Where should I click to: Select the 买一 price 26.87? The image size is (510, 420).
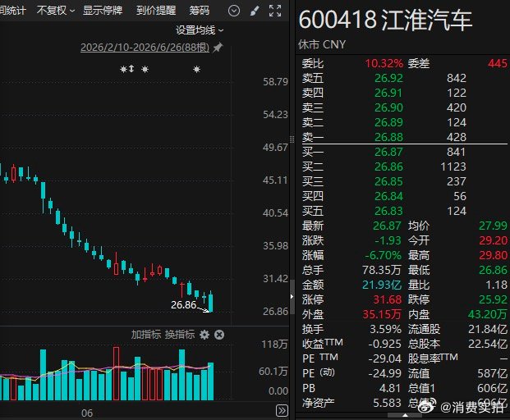tap(388, 152)
